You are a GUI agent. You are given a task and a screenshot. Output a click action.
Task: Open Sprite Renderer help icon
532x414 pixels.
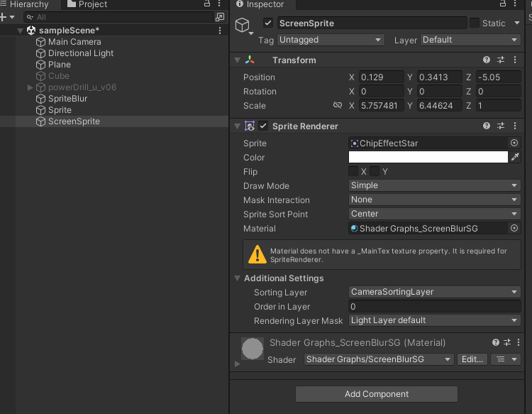click(x=487, y=126)
